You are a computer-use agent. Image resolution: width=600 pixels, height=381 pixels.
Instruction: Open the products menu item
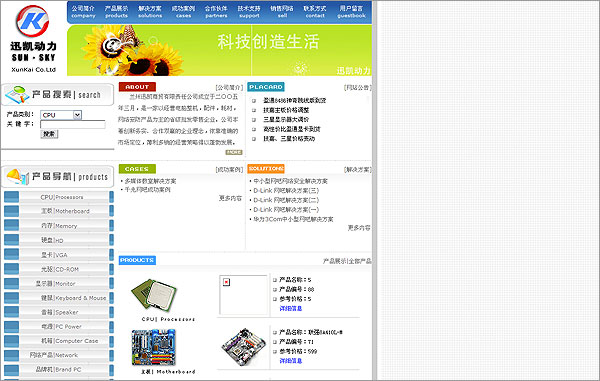(116, 12)
